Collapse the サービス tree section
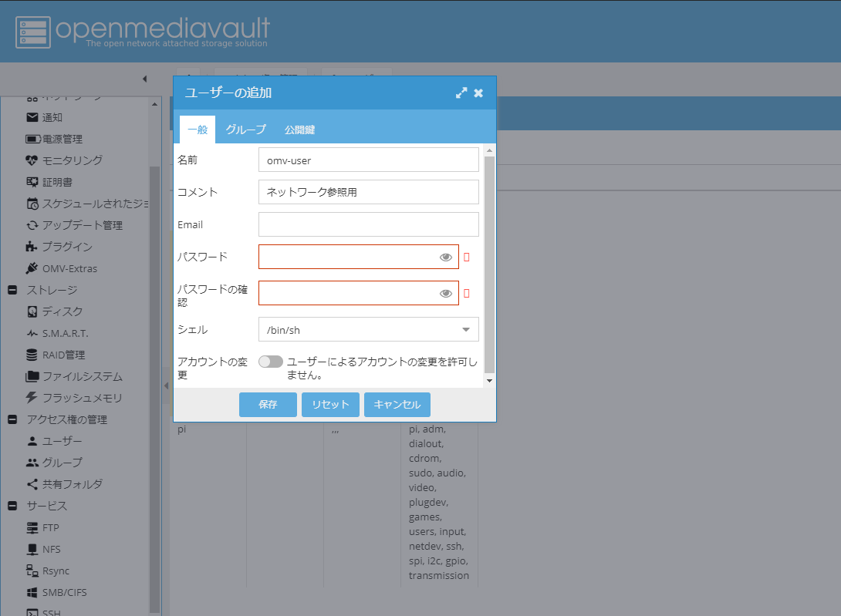 (12, 506)
